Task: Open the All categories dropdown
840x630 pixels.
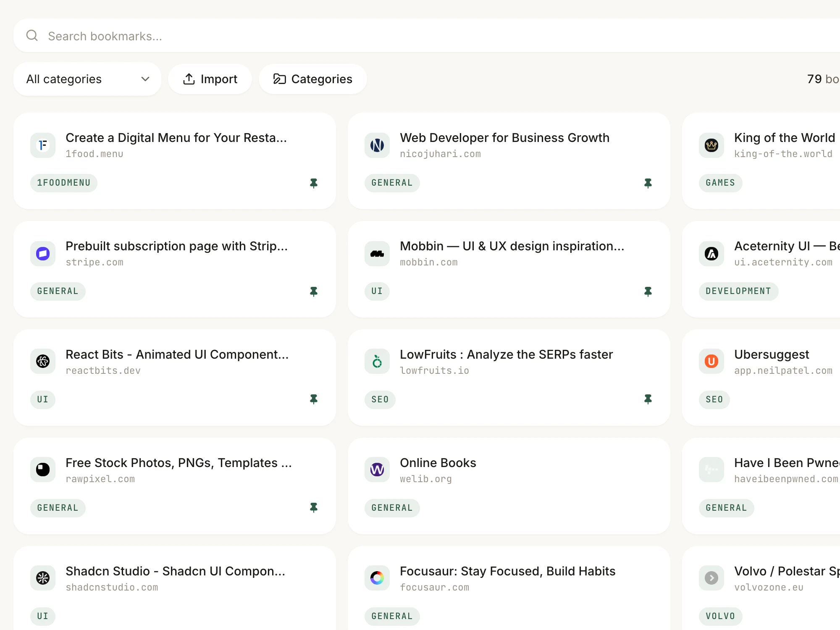Action: pos(87,79)
